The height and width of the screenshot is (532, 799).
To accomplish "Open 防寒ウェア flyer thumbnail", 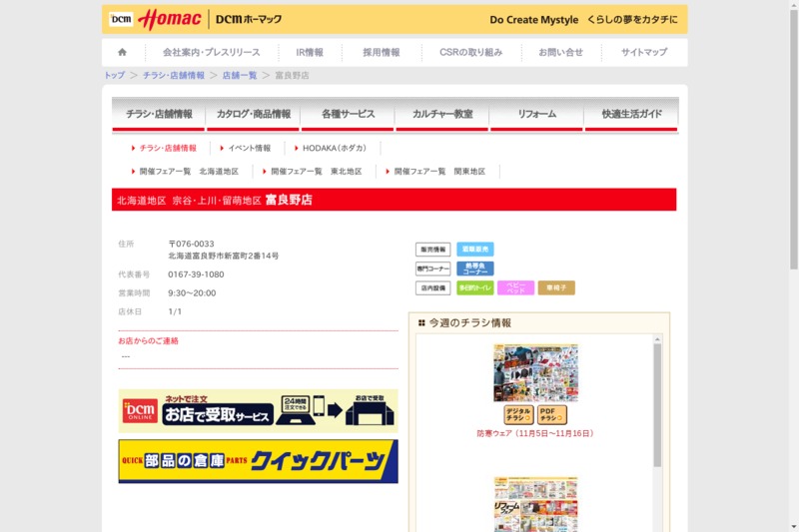I will point(535,373).
